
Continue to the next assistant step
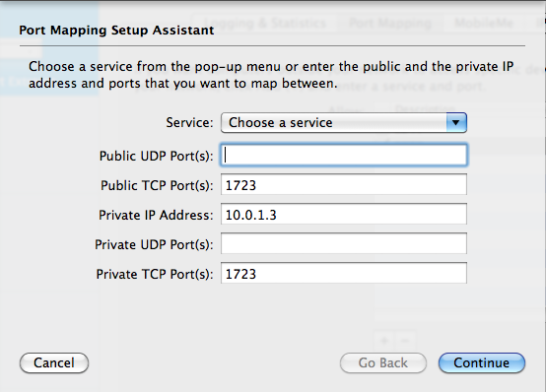tap(482, 362)
